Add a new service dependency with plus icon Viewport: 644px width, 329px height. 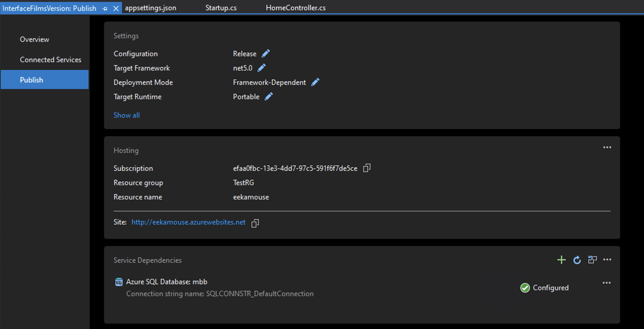pos(561,260)
